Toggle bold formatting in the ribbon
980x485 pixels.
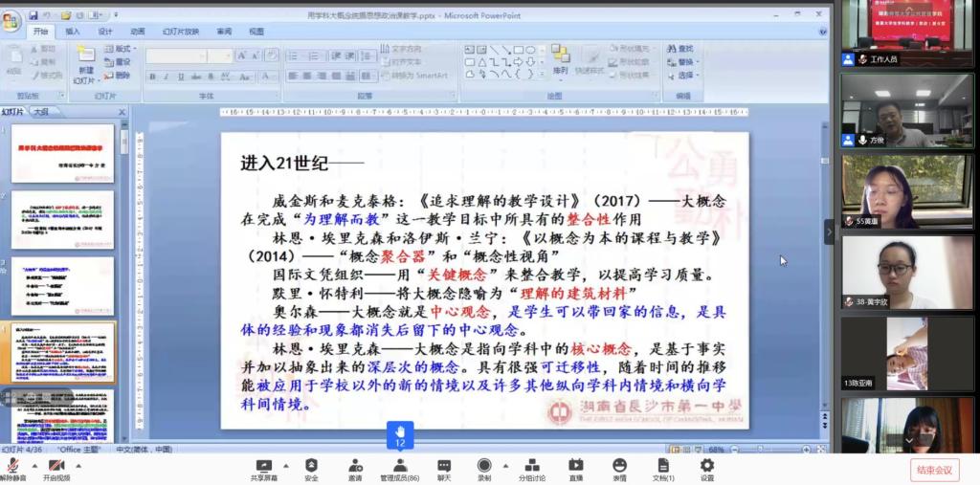click(152, 76)
